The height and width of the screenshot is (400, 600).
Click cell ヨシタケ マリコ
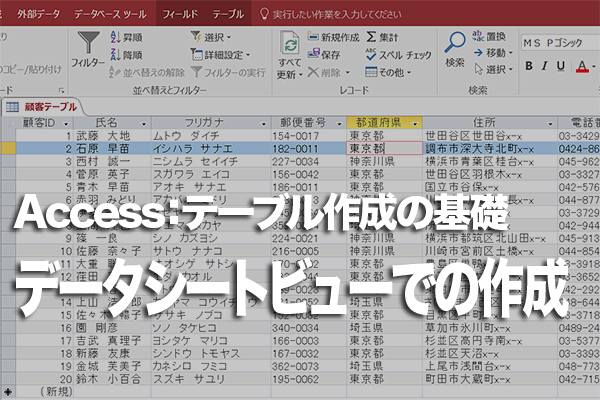(x=211, y=341)
